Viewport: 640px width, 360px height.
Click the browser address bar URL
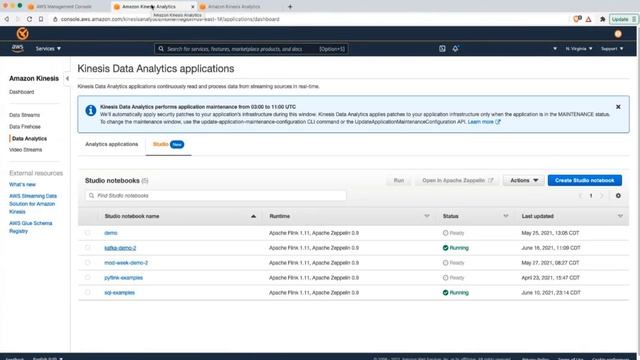[170, 19]
